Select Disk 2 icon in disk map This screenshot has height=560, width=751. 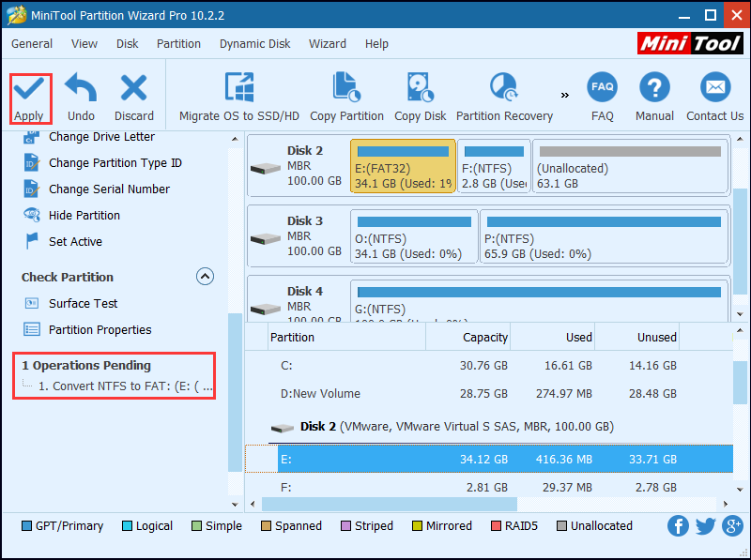(266, 168)
